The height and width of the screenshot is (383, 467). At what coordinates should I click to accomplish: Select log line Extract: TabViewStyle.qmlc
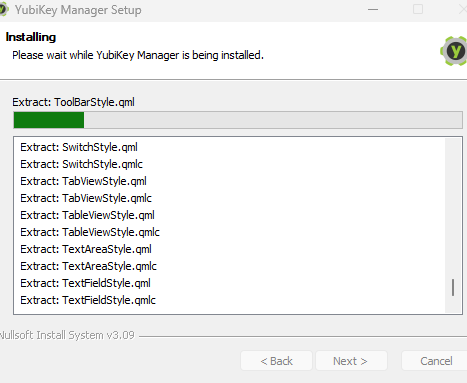[x=86, y=198]
